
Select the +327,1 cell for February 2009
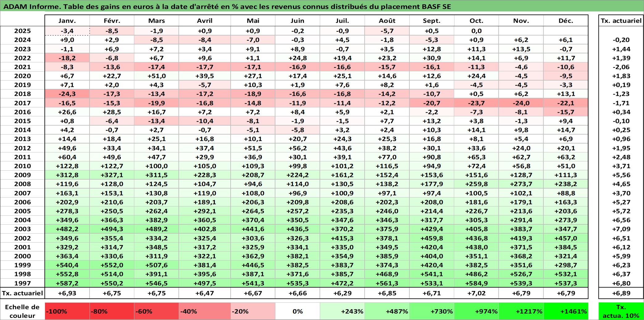[x=112, y=175]
